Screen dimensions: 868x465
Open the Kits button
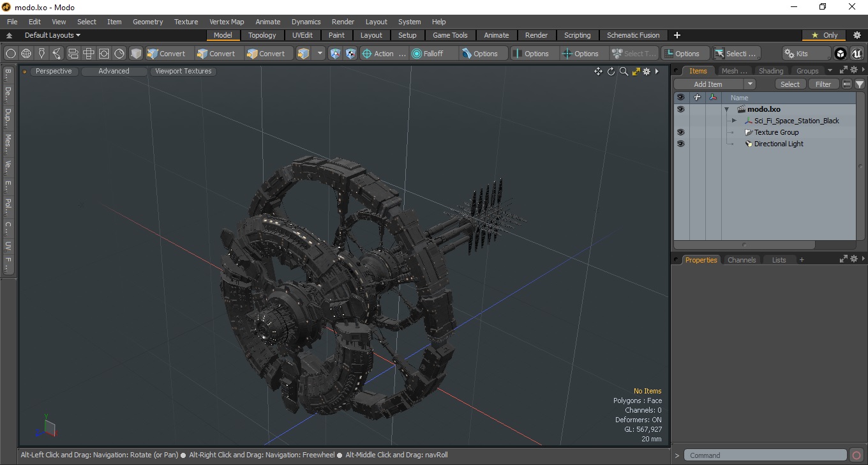(807, 54)
